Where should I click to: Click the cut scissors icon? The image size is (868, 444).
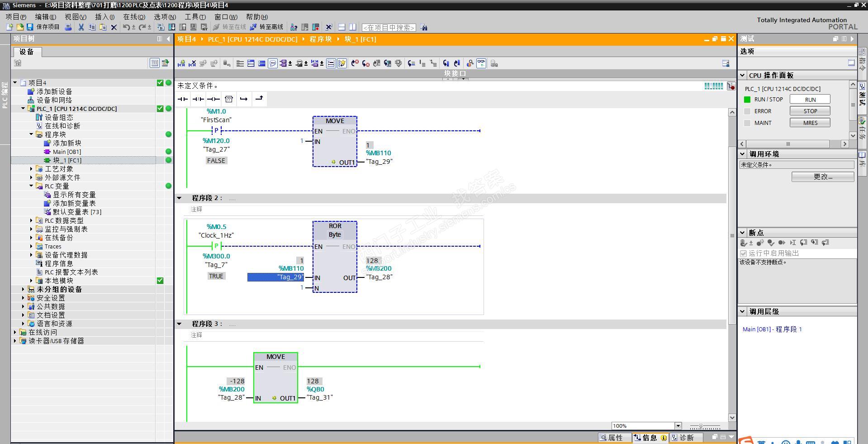pos(81,27)
